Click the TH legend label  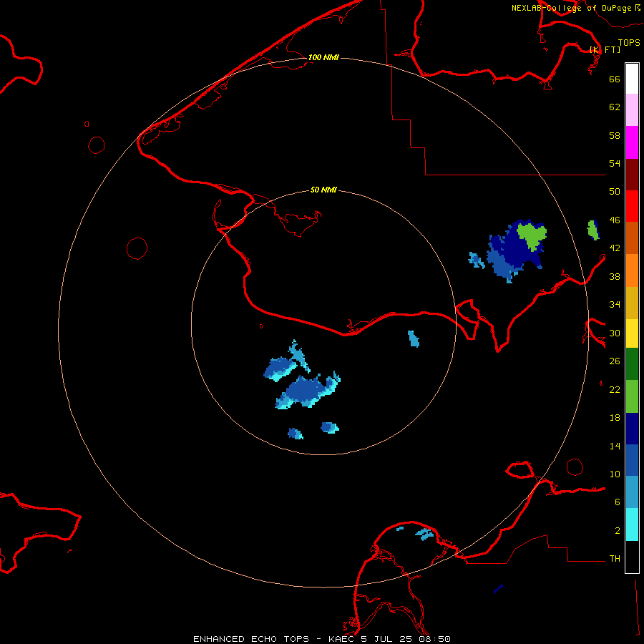pos(615,559)
